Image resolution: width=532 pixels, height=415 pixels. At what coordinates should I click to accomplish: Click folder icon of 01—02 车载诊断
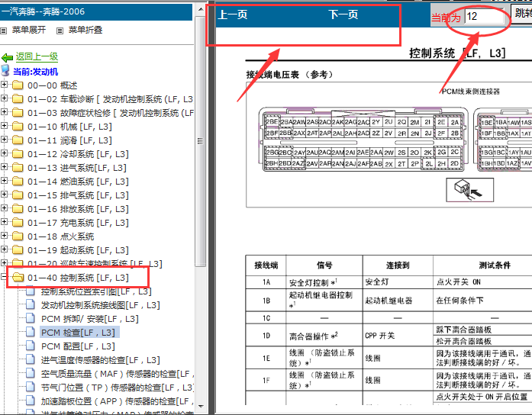pyautogui.click(x=18, y=98)
